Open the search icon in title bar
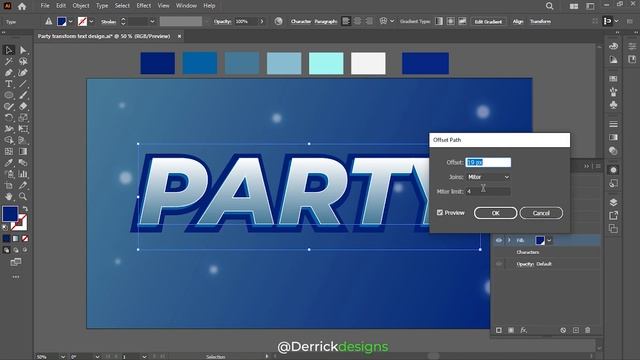This screenshot has height=360, width=640. [550, 6]
